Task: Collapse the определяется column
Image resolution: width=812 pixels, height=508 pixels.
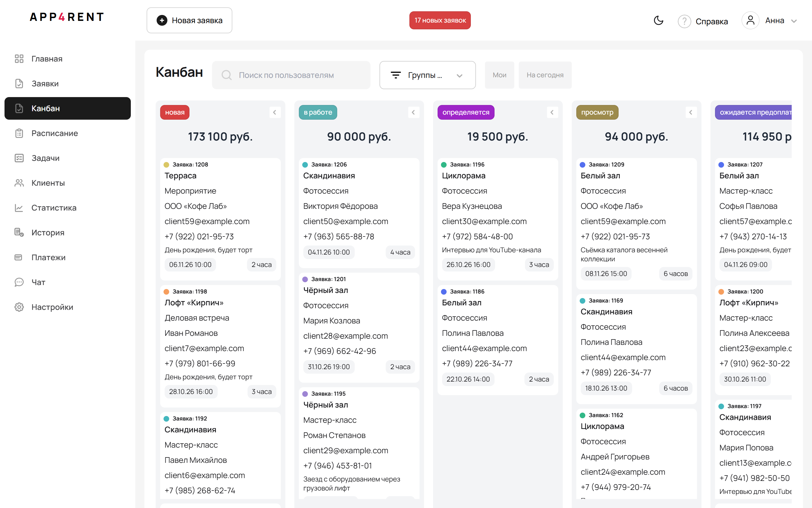Action: click(552, 112)
